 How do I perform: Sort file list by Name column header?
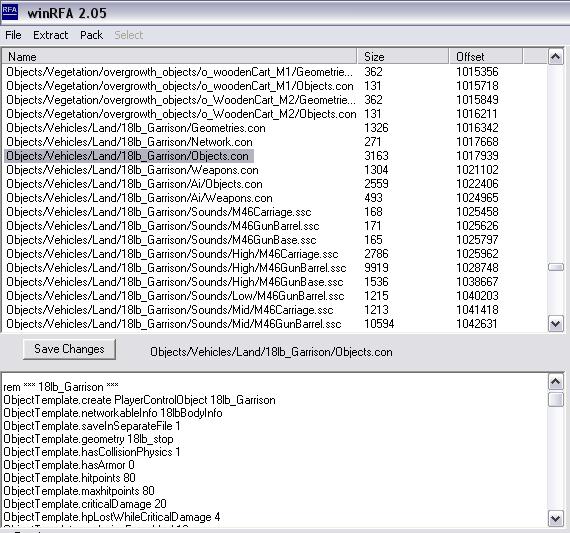click(x=179, y=57)
